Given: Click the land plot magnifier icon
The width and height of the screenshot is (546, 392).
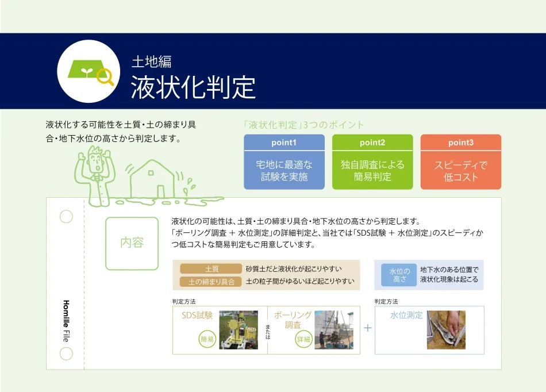Looking at the screenshot, I should [x=89, y=71].
